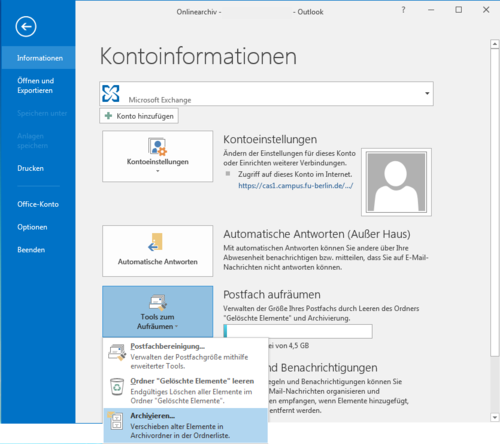The height and width of the screenshot is (444, 500).
Task: Click the Automatische Antworten button
Action: [x=158, y=251]
